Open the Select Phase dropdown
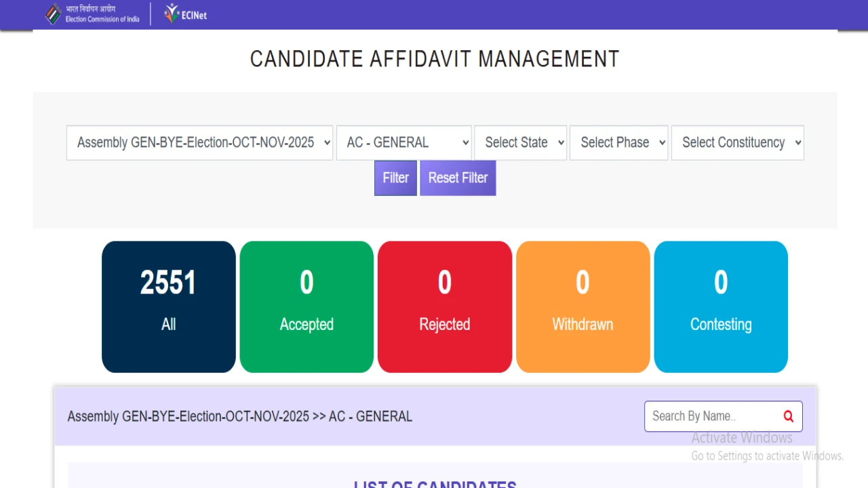Screen dimensions: 868x488 pos(618,142)
